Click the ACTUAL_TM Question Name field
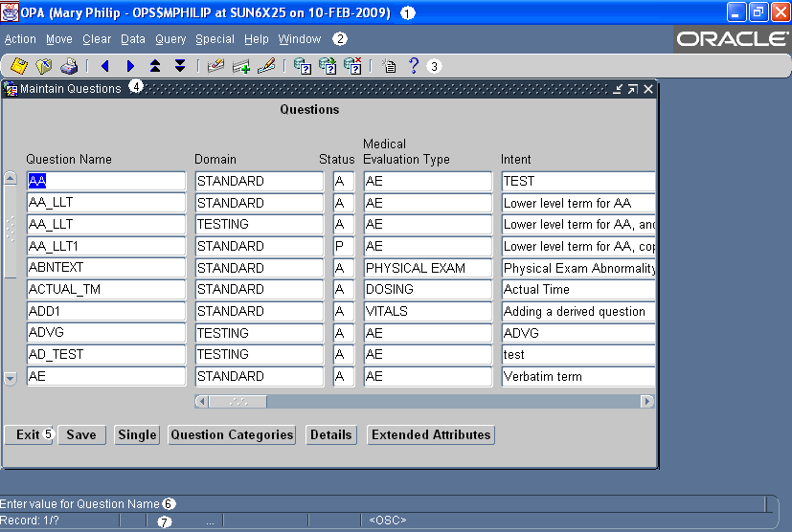 pos(106,289)
